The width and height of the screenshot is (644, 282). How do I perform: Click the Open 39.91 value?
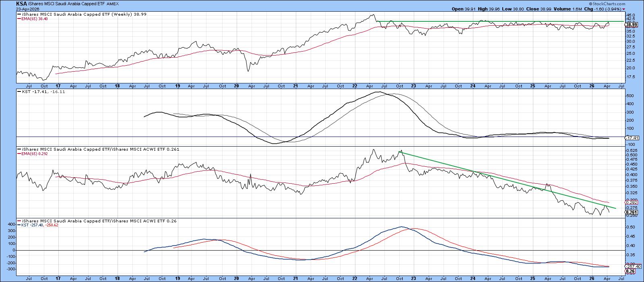pos(464,9)
